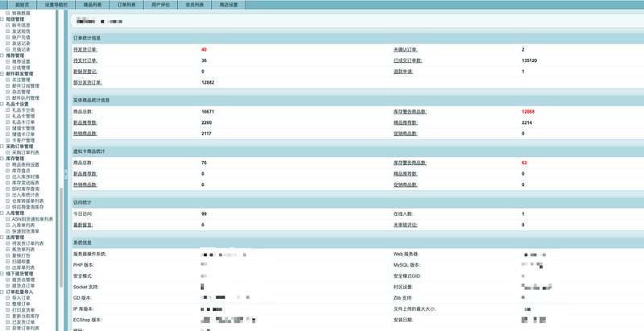Viewport: 644px width, 331px height.
Task: Open the 未确认订单 link
Action: (x=406, y=49)
